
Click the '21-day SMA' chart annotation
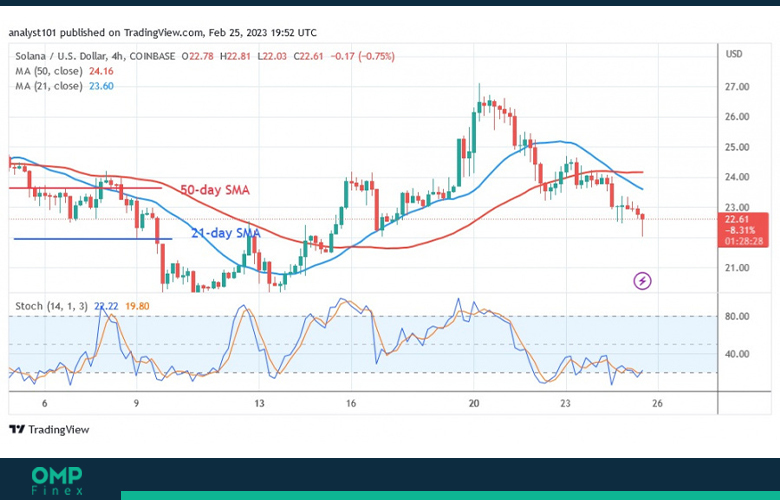click(226, 233)
